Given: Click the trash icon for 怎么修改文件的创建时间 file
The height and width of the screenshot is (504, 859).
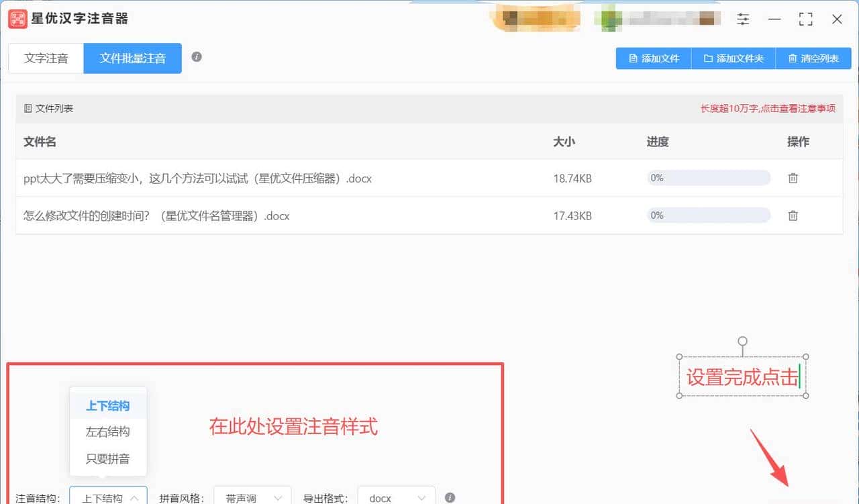Looking at the screenshot, I should coord(793,215).
